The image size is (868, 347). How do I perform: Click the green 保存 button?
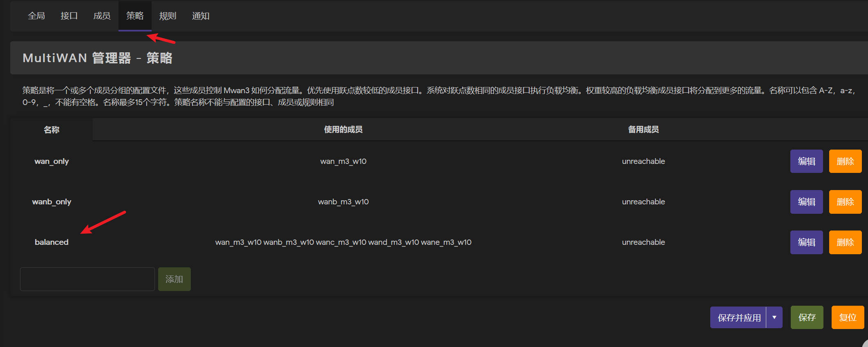(x=807, y=318)
